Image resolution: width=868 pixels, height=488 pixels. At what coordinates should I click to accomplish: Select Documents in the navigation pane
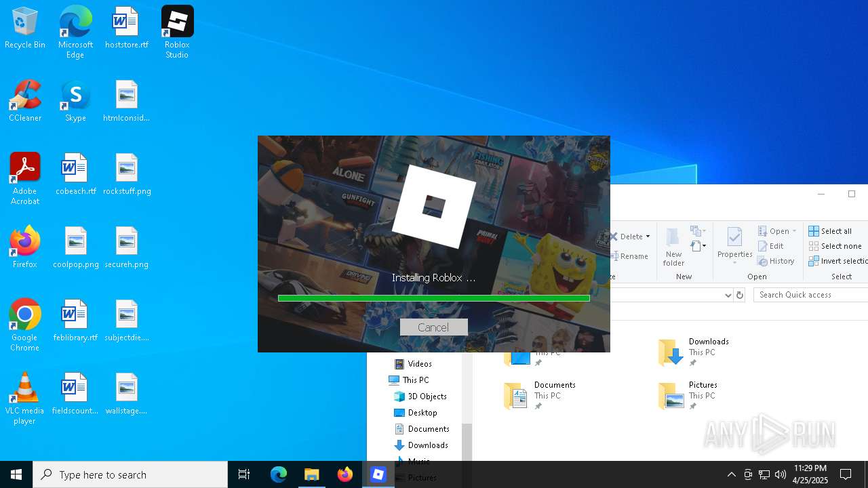421,429
